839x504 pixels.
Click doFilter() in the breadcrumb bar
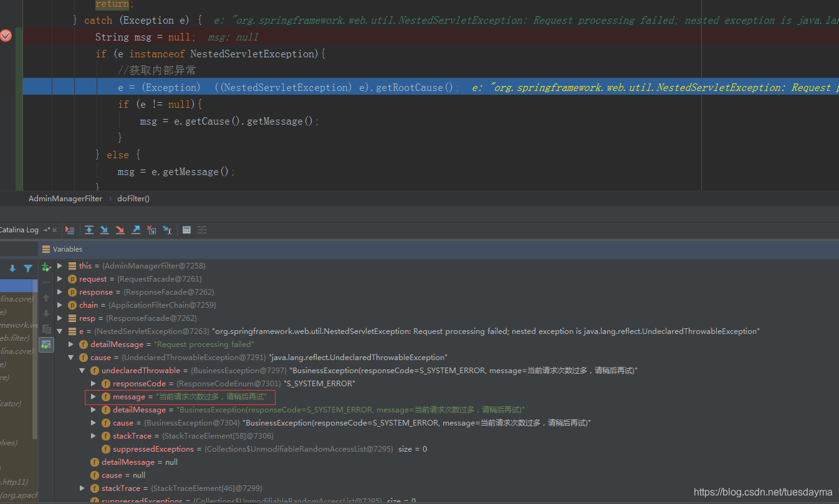click(x=133, y=199)
